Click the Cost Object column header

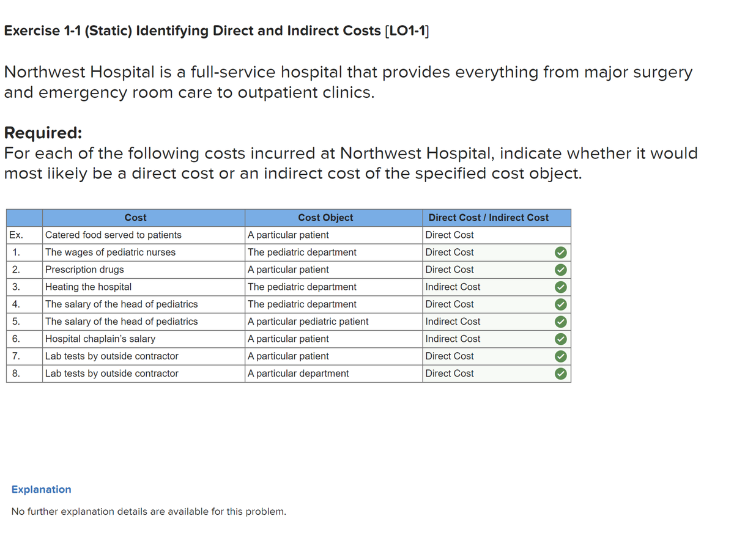pyautogui.click(x=325, y=218)
